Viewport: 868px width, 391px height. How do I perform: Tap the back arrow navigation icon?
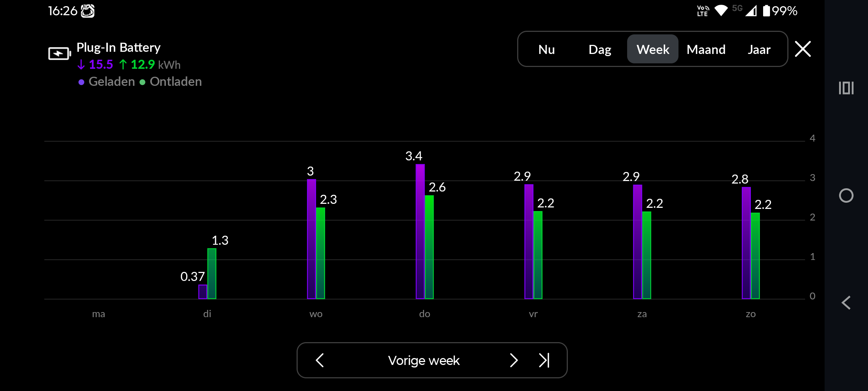click(846, 303)
